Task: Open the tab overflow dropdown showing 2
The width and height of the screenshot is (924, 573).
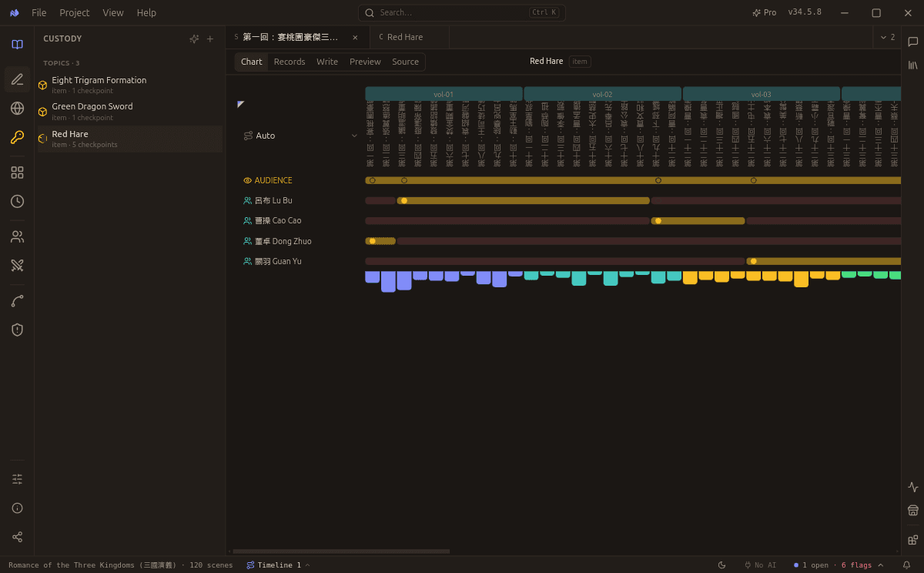Action: [887, 37]
